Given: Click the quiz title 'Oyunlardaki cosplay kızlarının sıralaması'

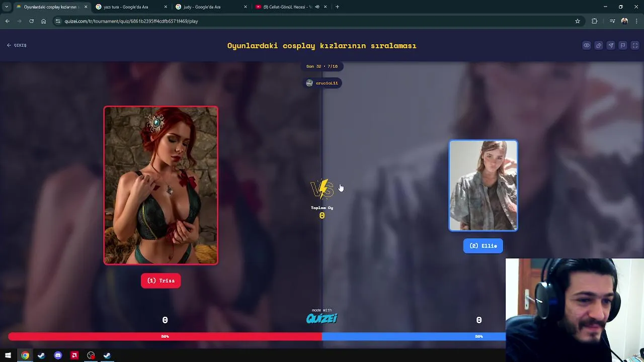Looking at the screenshot, I should [322, 46].
